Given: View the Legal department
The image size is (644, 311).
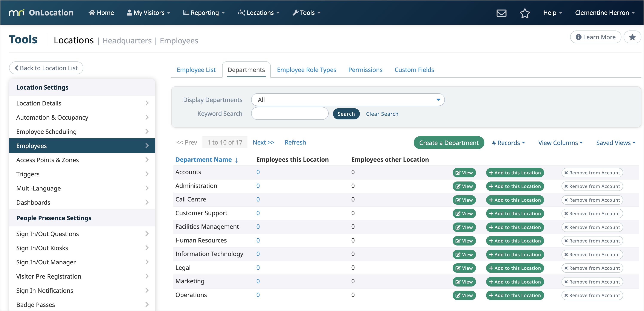Looking at the screenshot, I should click(464, 268).
